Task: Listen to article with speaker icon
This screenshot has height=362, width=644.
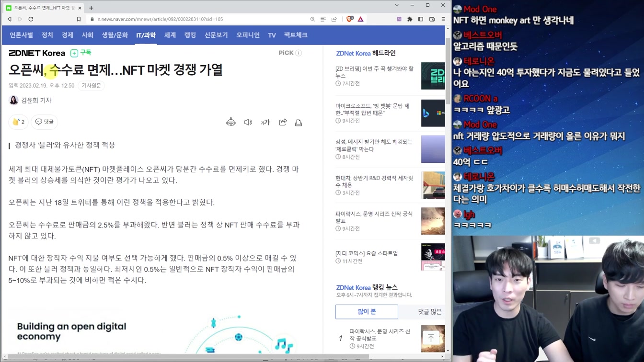Action: [x=248, y=122]
